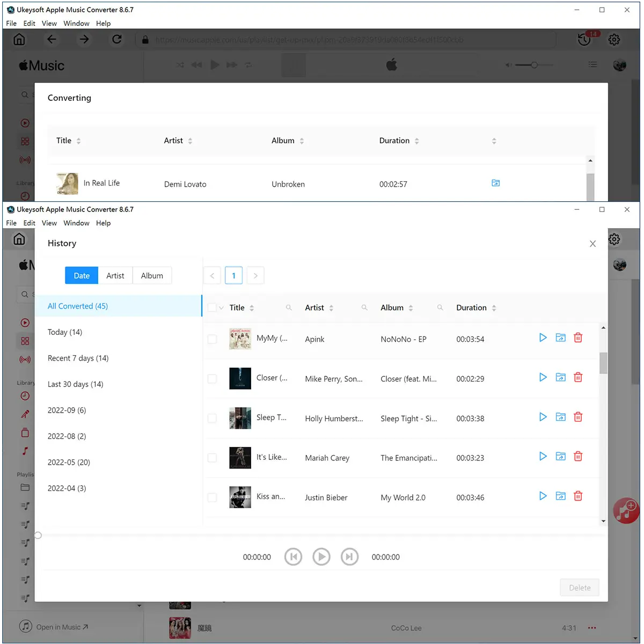This screenshot has height=644, width=644.
Task: Tick checkbox for Justin Bieber row
Action: point(212,497)
